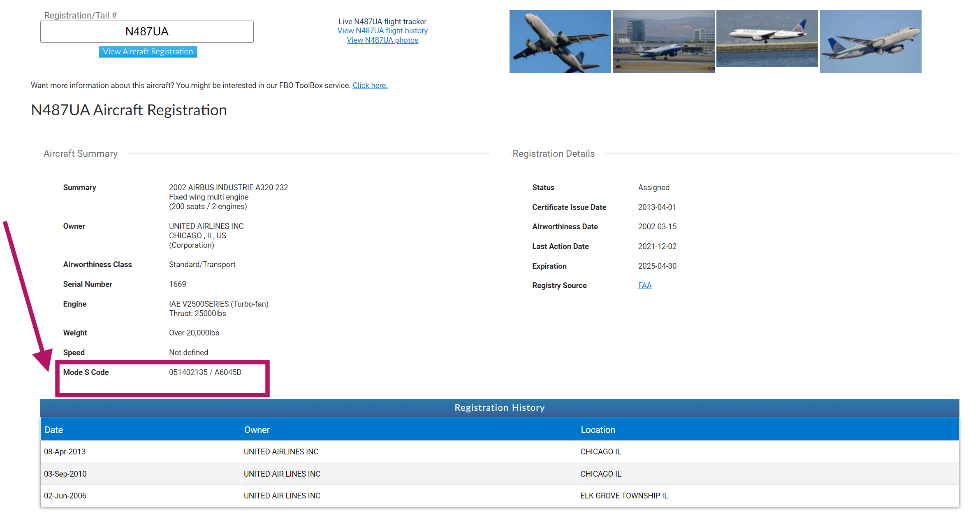Screen dimensions: 980x526
Task: Click the Serial Number label
Action: coord(88,284)
